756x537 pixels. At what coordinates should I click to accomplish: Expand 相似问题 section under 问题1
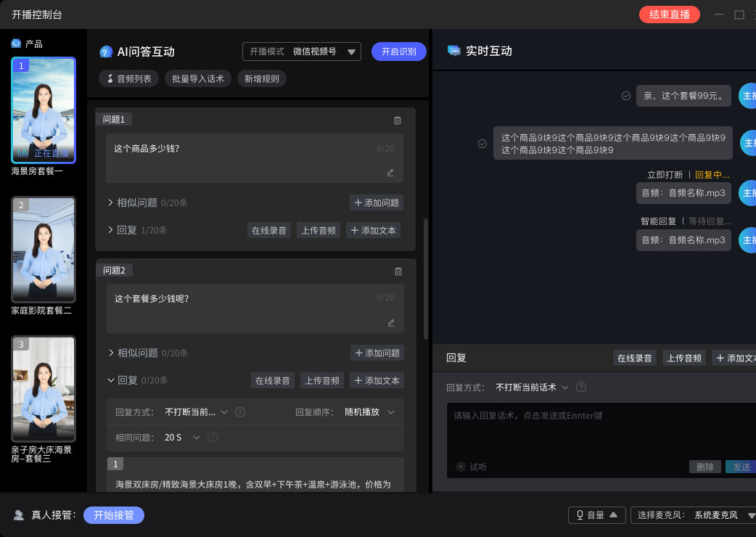[111, 202]
